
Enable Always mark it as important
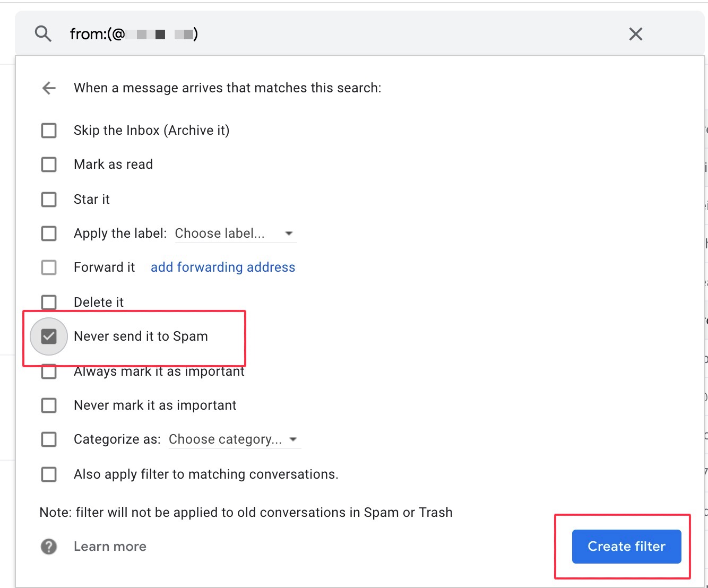pyautogui.click(x=48, y=371)
